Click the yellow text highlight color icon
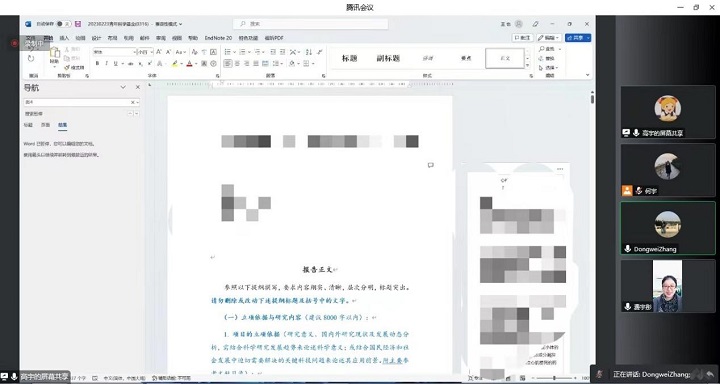 coord(174,64)
